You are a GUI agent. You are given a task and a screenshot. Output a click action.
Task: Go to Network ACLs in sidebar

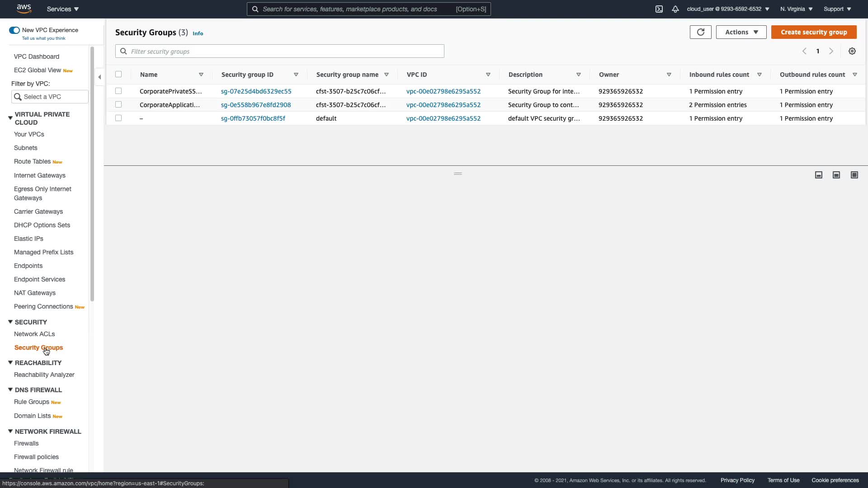click(x=34, y=334)
